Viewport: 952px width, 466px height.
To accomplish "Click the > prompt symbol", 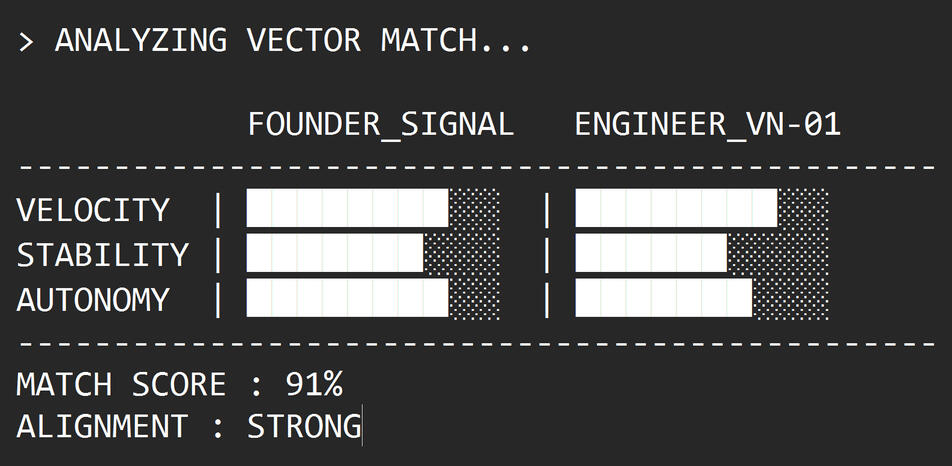I will (27, 43).
